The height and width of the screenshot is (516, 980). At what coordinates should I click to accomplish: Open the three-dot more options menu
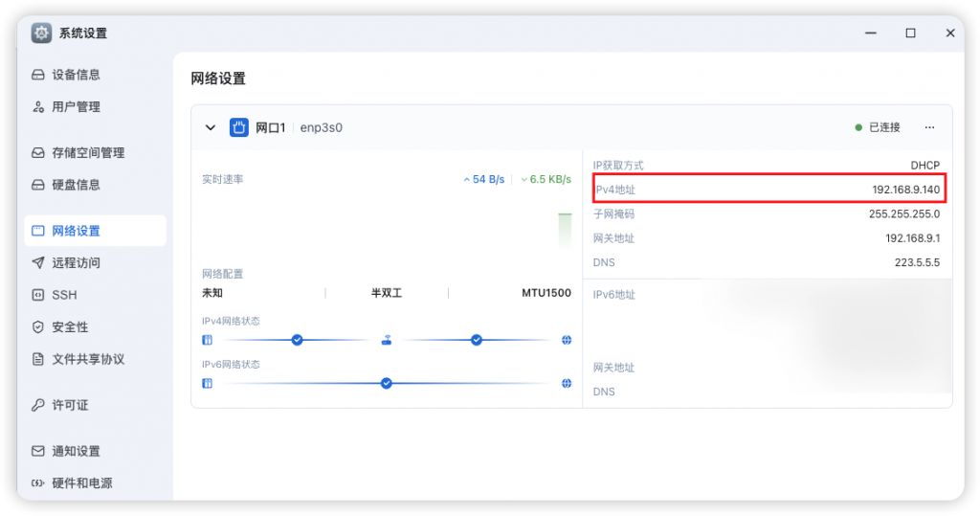(x=929, y=127)
